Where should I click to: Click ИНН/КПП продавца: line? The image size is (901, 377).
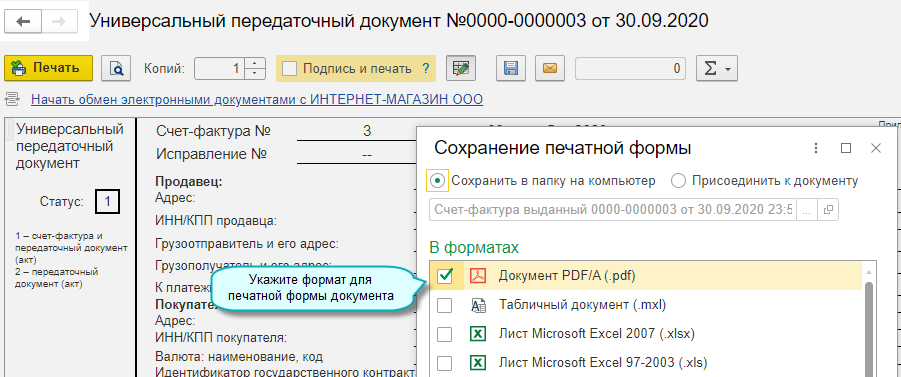click(217, 221)
